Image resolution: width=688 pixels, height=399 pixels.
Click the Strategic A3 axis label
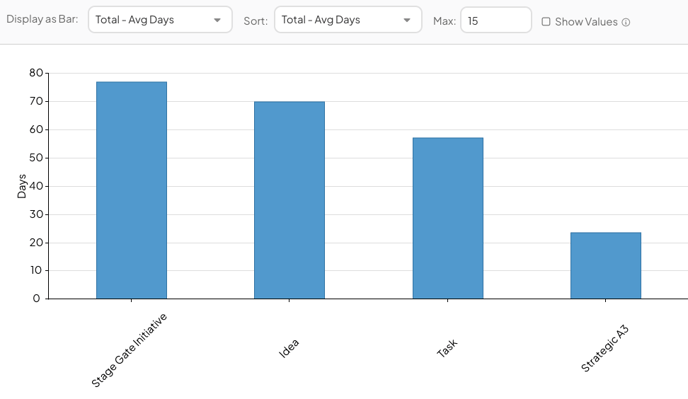(x=605, y=349)
